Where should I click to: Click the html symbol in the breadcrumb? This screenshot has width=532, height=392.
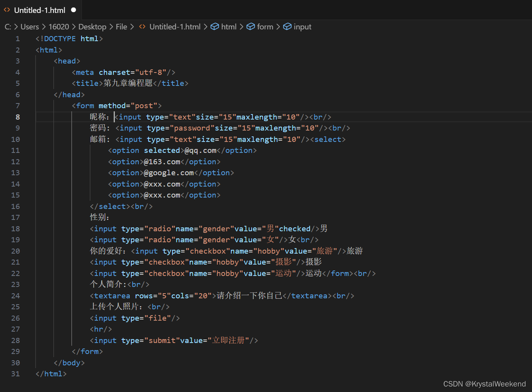tap(229, 27)
